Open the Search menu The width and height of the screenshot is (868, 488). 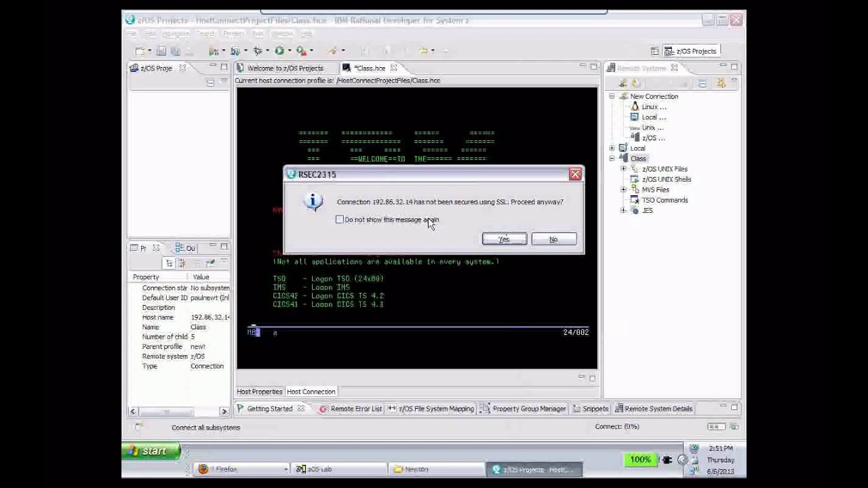(205, 34)
